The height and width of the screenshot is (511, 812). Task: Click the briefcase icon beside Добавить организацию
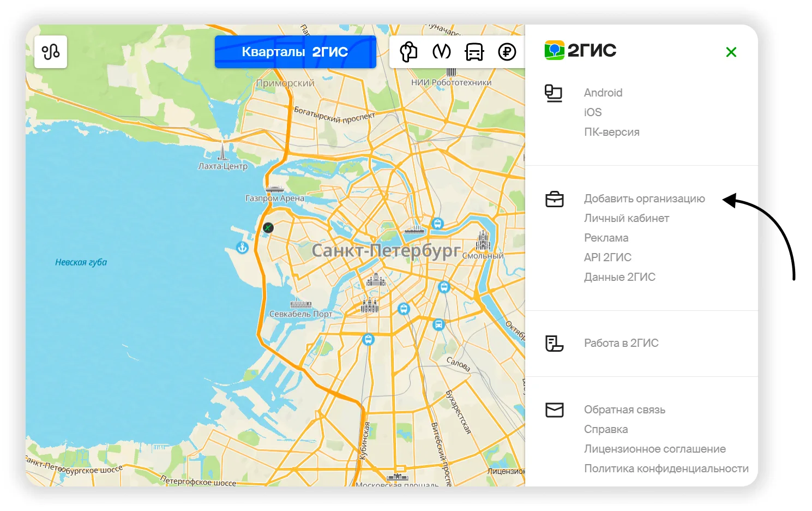click(x=555, y=199)
